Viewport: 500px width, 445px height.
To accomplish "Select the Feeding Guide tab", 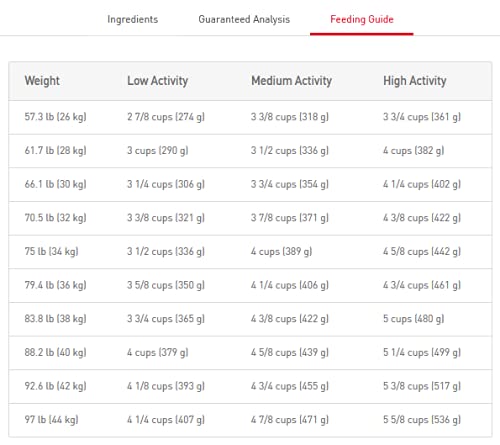I will [x=362, y=19].
